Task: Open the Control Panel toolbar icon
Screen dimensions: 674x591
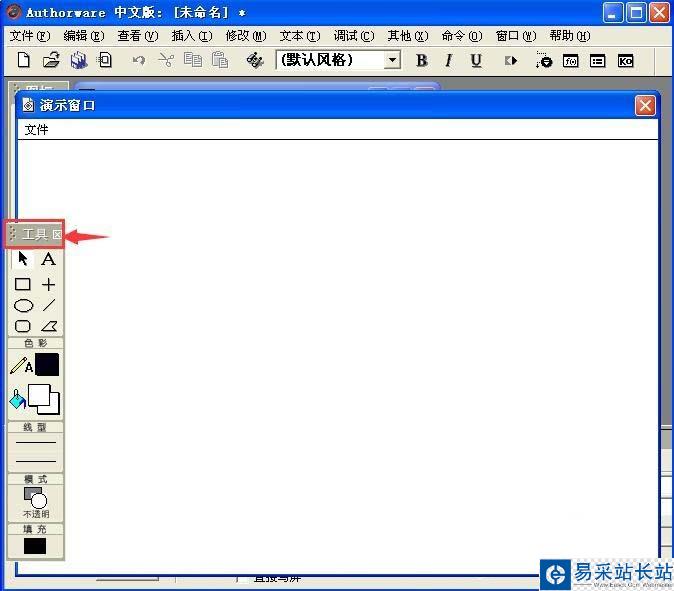Action: click(x=544, y=61)
